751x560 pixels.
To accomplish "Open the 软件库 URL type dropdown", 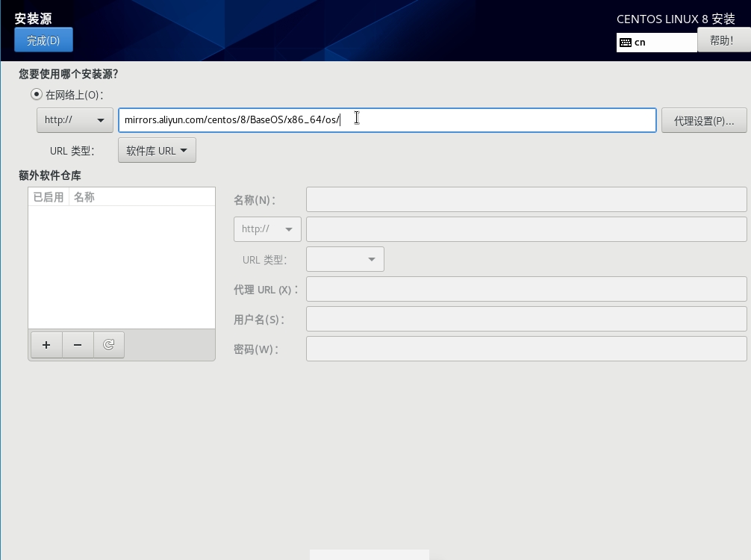I will tap(157, 150).
